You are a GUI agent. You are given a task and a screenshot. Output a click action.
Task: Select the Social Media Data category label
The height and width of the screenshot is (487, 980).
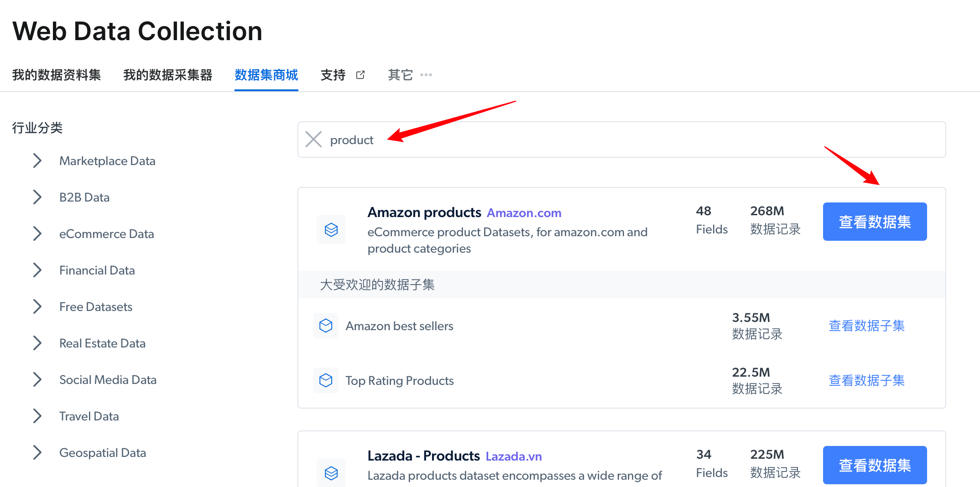pos(108,380)
